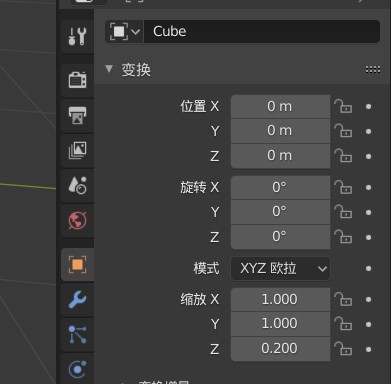This screenshot has height=384, width=391.
Task: Click the 位置 Y value field
Action: click(280, 131)
